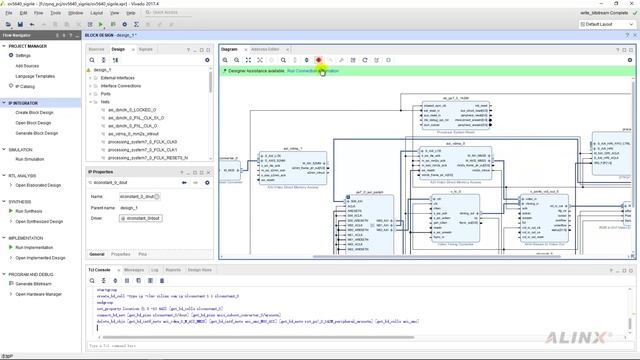This screenshot has width=640, height=360.
Task: Expand Ports in the Design tree
Action: pyautogui.click(x=91, y=94)
